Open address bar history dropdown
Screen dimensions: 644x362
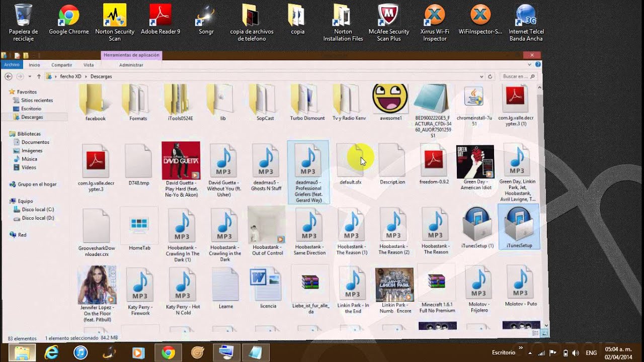(481, 76)
